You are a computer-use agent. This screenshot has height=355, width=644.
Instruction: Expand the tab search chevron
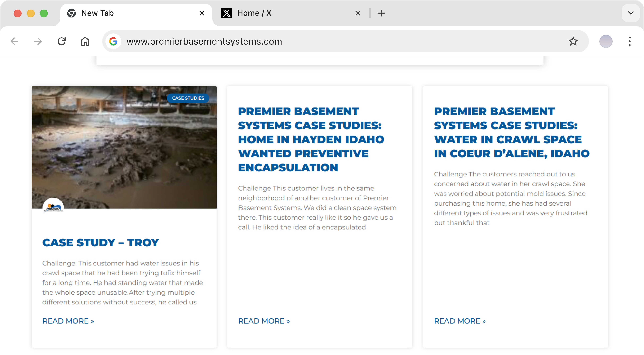(x=631, y=13)
